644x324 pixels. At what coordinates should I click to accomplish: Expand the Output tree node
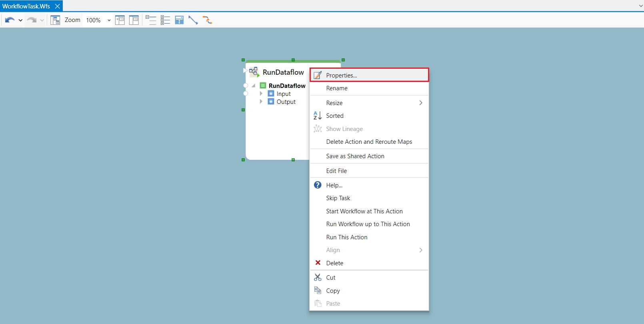(x=261, y=101)
